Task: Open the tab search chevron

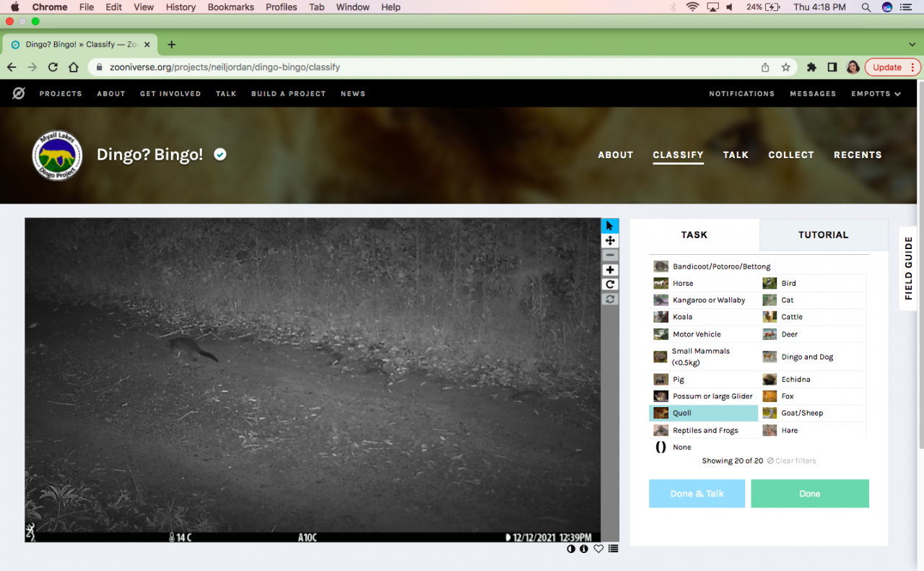Action: click(912, 44)
